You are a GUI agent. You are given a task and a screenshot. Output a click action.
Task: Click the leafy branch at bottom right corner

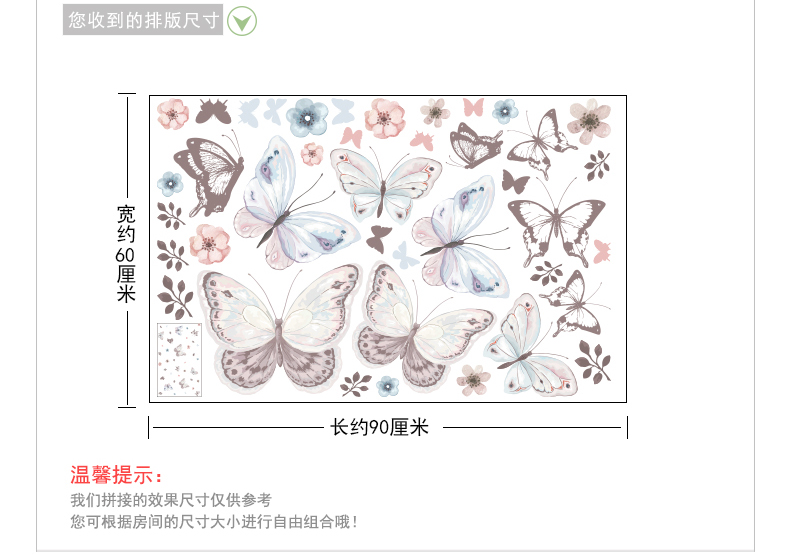(x=594, y=362)
